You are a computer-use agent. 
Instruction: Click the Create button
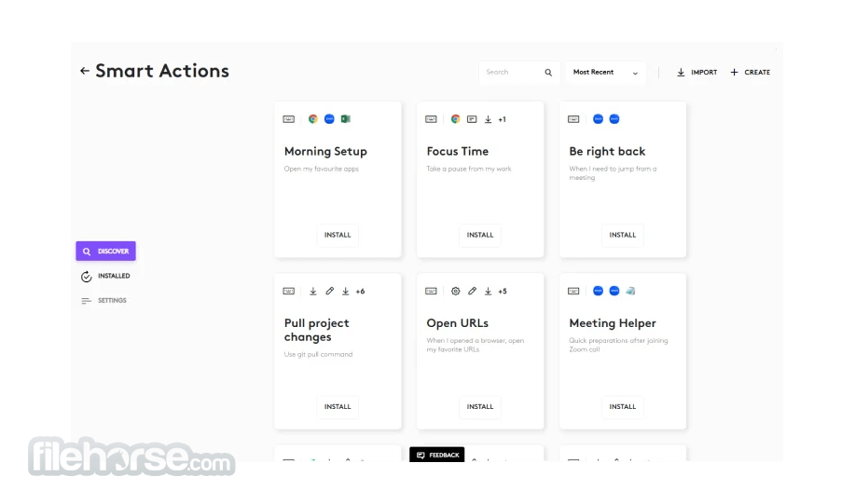pos(750,73)
